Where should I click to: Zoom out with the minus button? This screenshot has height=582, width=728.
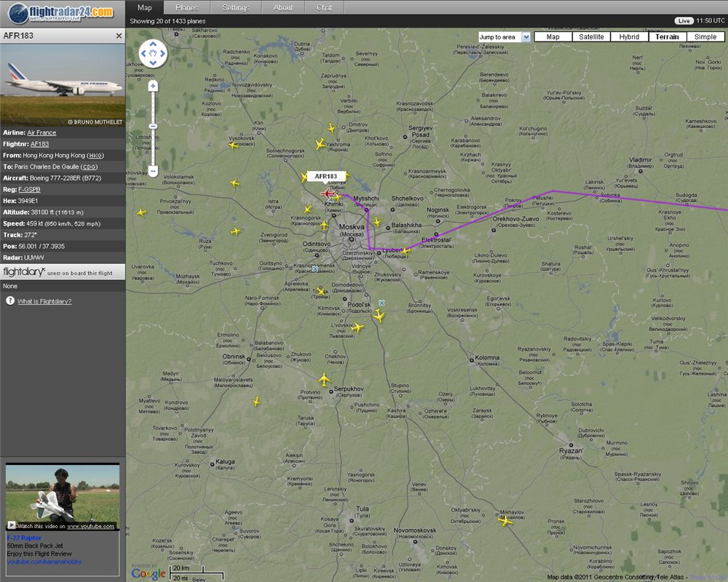153,171
